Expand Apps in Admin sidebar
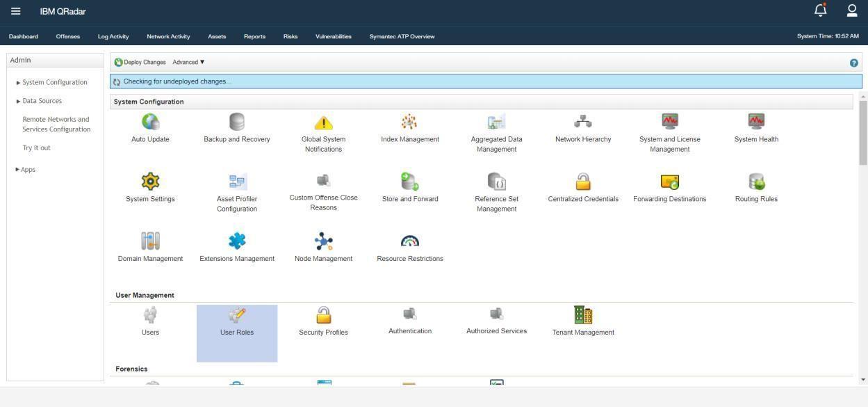 click(x=26, y=170)
